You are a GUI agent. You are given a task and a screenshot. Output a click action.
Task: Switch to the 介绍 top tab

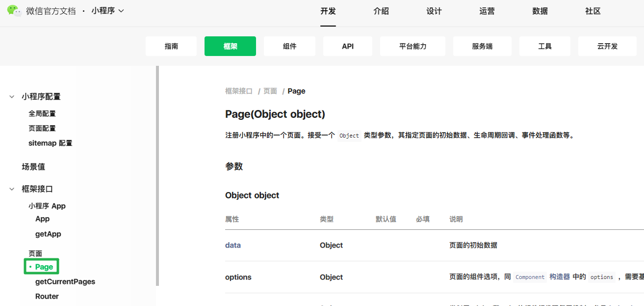[381, 11]
